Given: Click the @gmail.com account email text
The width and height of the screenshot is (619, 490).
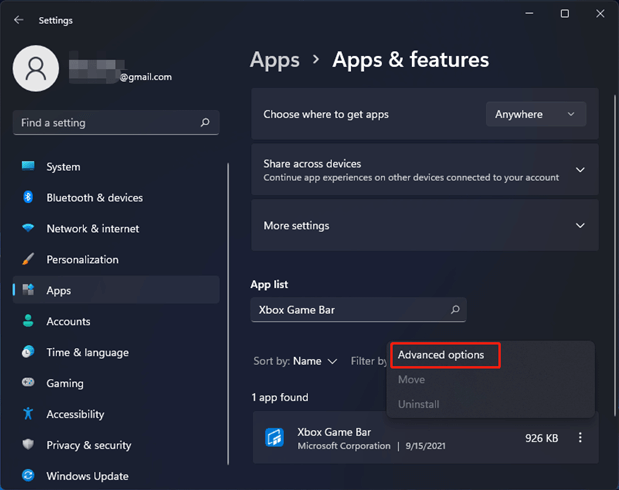Looking at the screenshot, I should [146, 77].
